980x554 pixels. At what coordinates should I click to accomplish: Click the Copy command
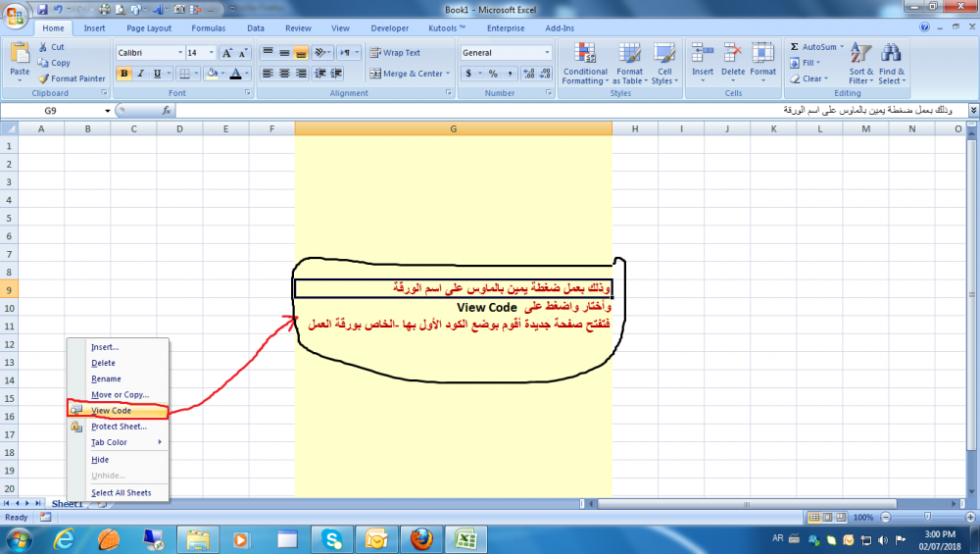click(x=54, y=63)
